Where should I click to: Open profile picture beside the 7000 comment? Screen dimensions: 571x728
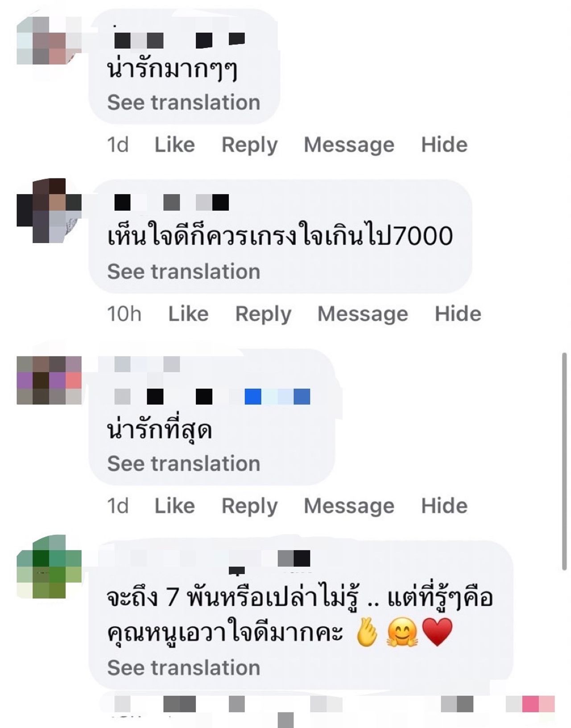tap(49, 211)
